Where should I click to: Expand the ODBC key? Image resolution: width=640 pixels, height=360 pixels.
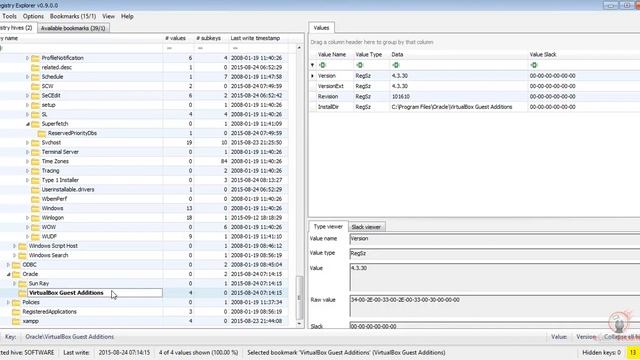coord(9,264)
